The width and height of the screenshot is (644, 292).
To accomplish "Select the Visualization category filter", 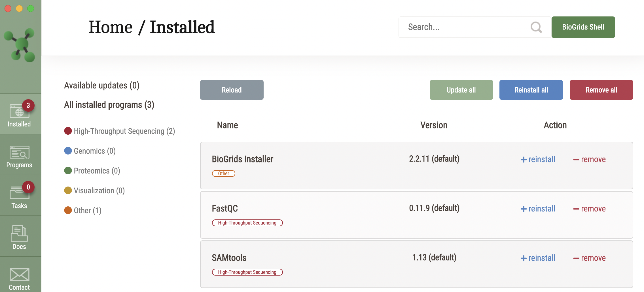I will (99, 191).
